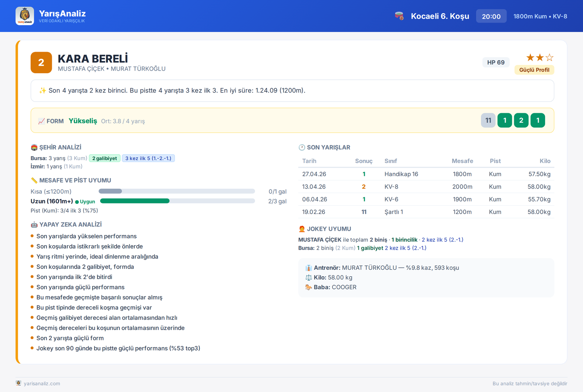This screenshot has height=392, width=583.
Task: Open the yarisanaliz.com footer link
Action: tap(42, 383)
